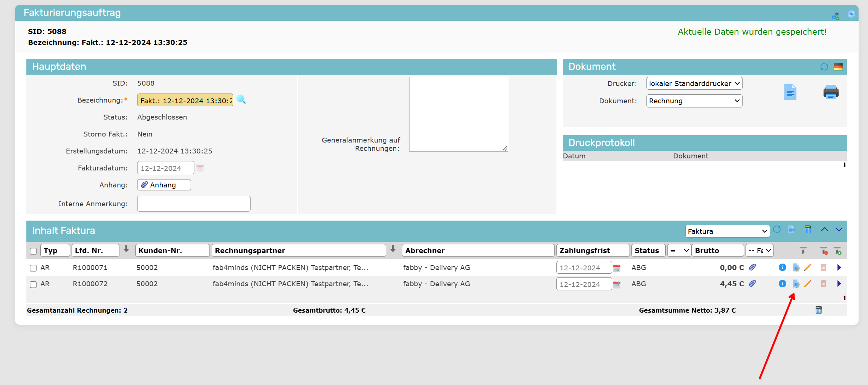Toggle the select-all checkbox in table header
Viewport: 868px width, 385px height.
point(33,251)
